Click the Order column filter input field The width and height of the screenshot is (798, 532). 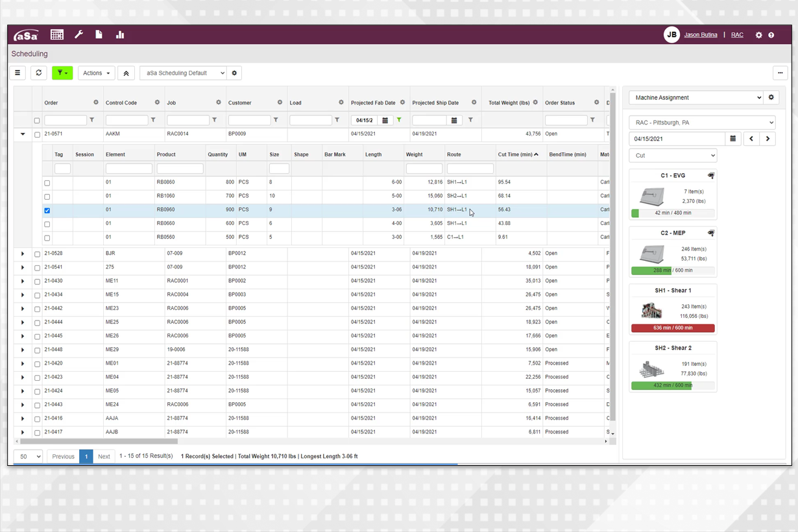coord(65,120)
